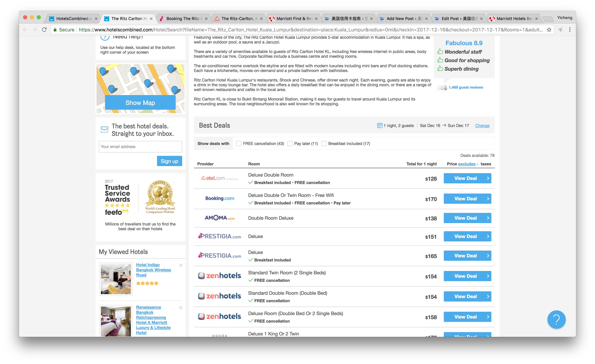The width and height of the screenshot is (595, 364).
Task: Close the Marriott Find & Reserve tab
Action: 316,19
